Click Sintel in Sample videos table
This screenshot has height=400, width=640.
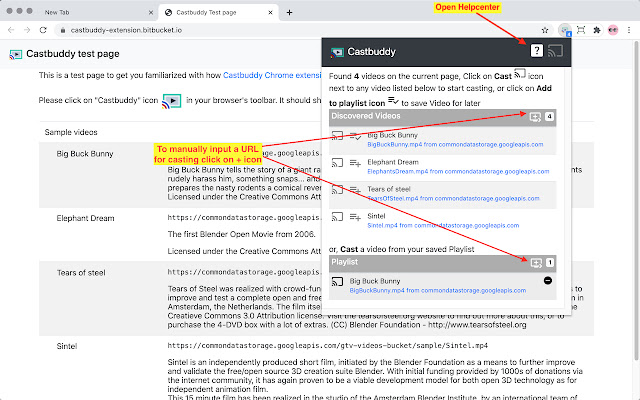pyautogui.click(x=67, y=346)
